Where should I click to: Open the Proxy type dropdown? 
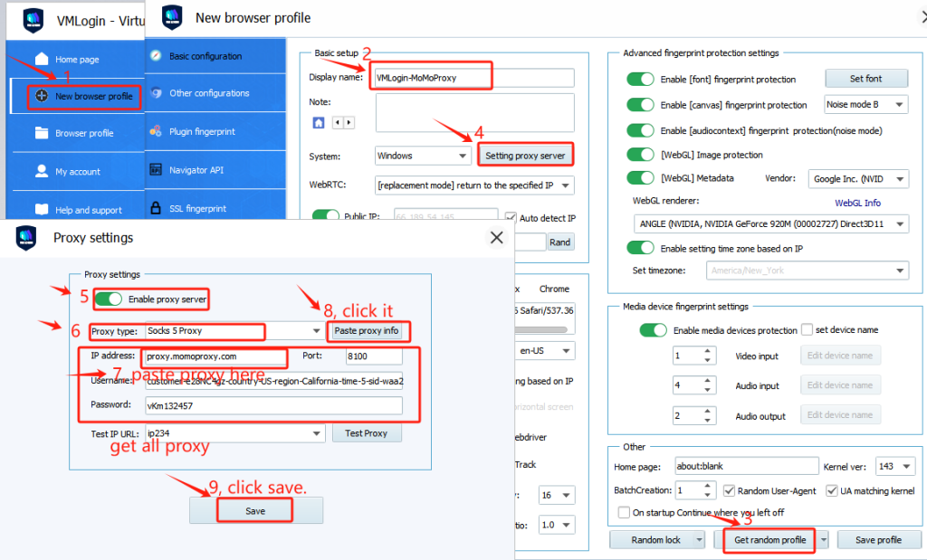coord(316,331)
